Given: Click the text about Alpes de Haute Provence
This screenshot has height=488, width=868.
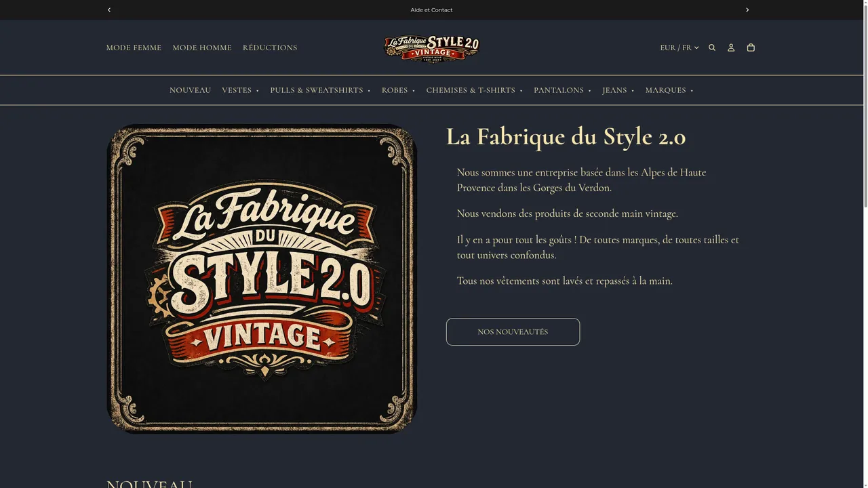Looking at the screenshot, I should (582, 180).
